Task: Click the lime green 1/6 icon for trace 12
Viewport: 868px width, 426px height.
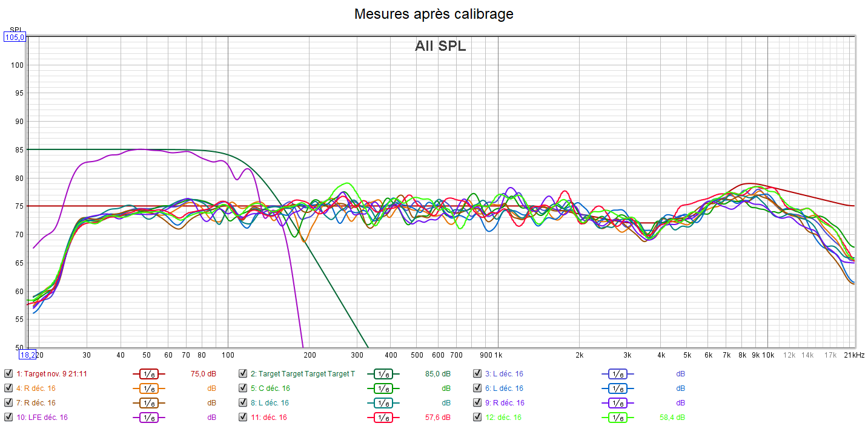Action: tap(617, 418)
